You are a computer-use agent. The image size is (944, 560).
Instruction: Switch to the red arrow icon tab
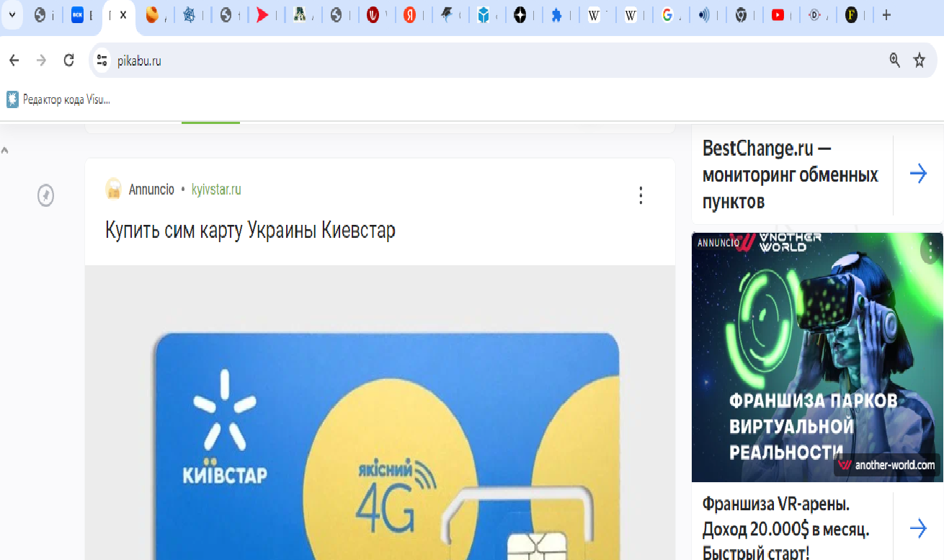(x=262, y=15)
